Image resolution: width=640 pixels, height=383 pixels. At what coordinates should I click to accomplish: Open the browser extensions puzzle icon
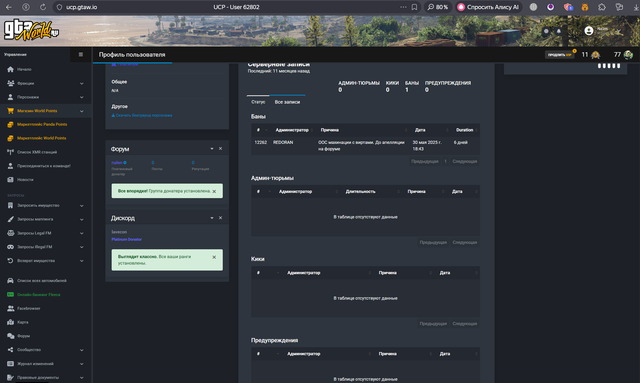(x=602, y=7)
